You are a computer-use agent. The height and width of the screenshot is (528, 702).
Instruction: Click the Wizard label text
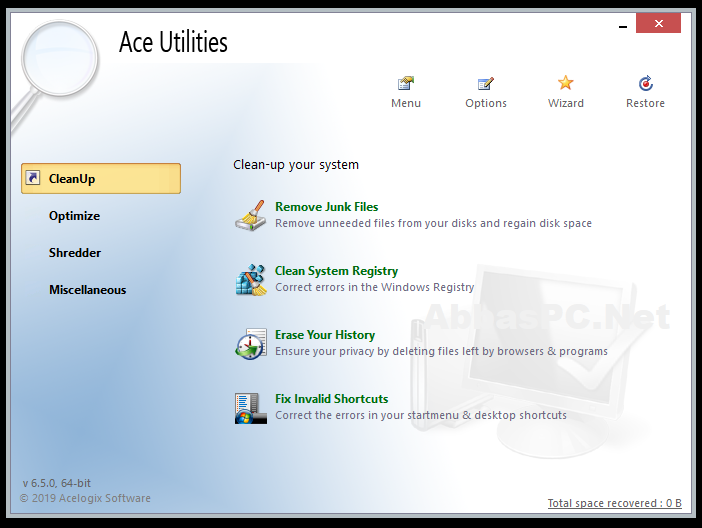point(565,103)
